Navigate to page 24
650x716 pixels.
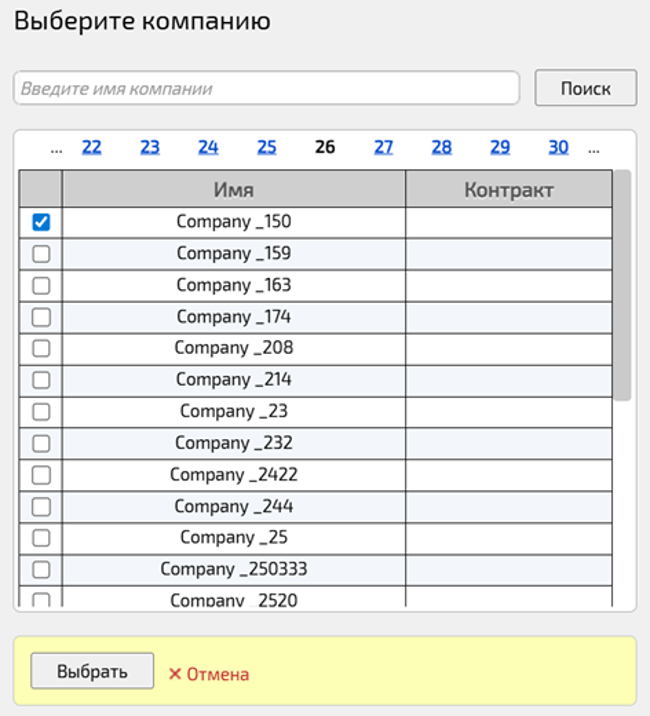tap(208, 147)
